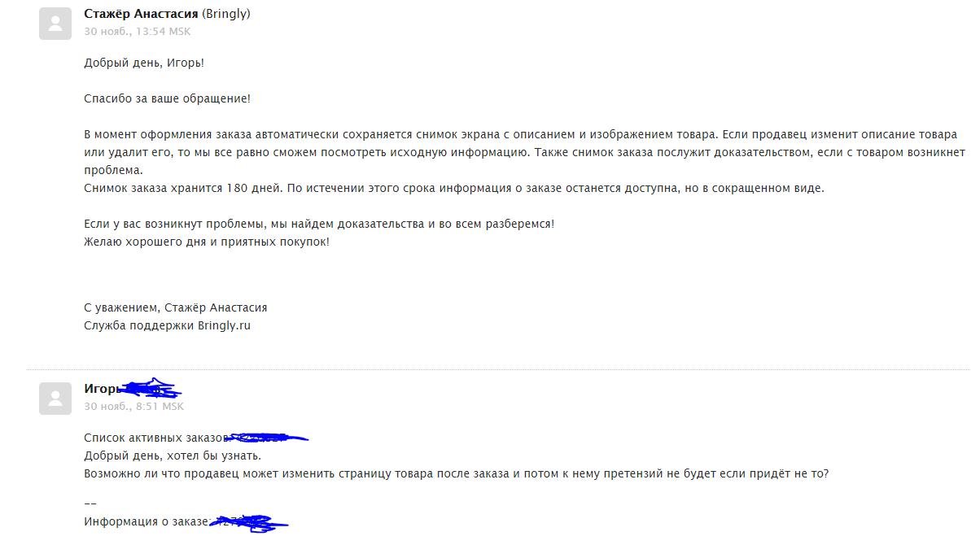Image resolution: width=980 pixels, height=558 pixels.
Task: Click Стажёр Анастасия's avatar placeholder icon
Action: 55,24
